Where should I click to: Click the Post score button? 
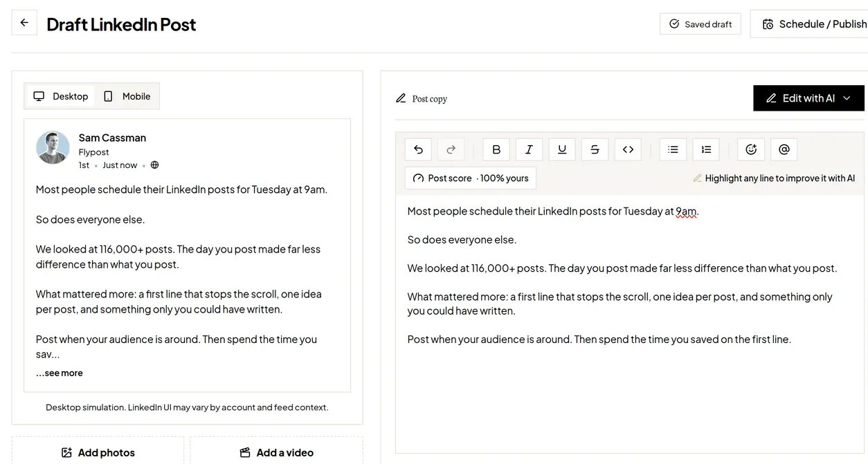click(471, 178)
